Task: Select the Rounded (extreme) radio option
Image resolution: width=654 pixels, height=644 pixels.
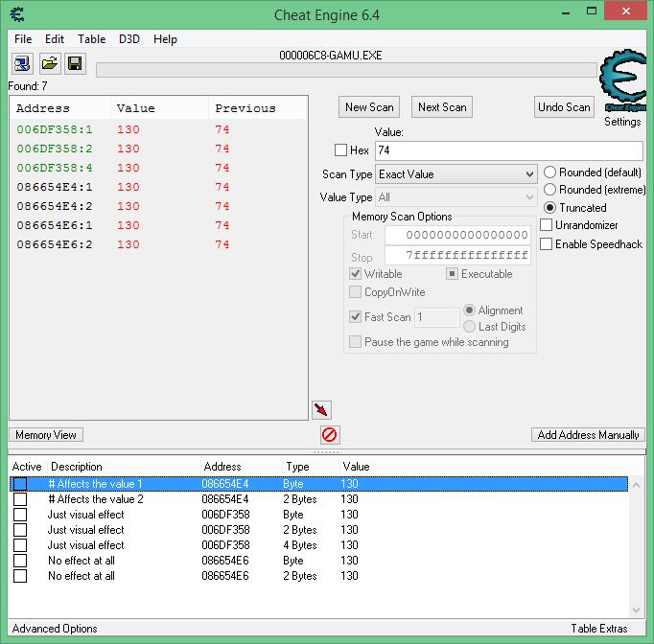Action: coord(550,190)
